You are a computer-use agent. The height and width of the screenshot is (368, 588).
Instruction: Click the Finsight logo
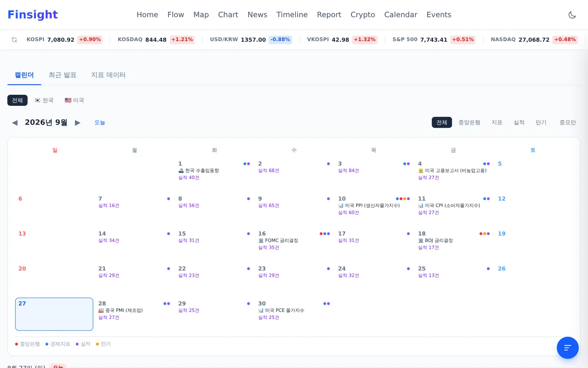33,15
